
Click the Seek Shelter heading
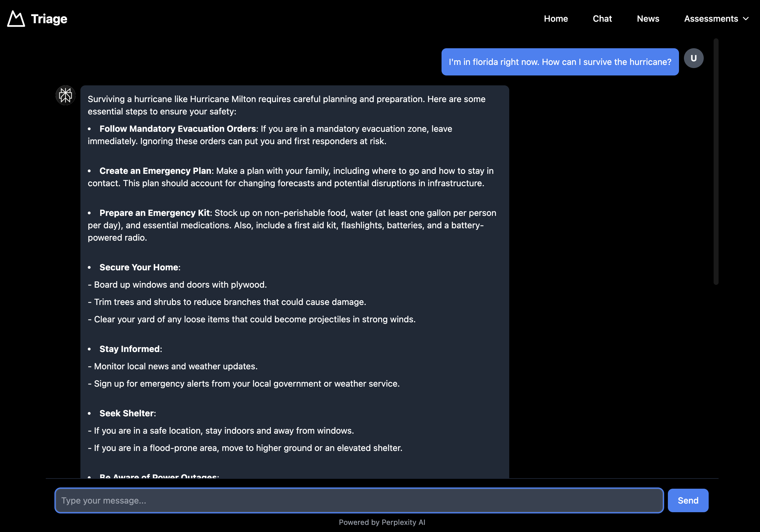126,413
